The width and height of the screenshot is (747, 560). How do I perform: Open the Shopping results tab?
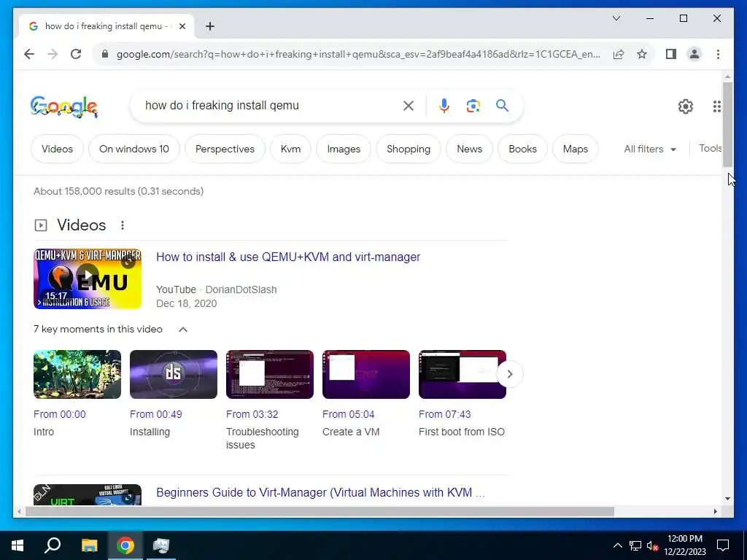pos(409,149)
